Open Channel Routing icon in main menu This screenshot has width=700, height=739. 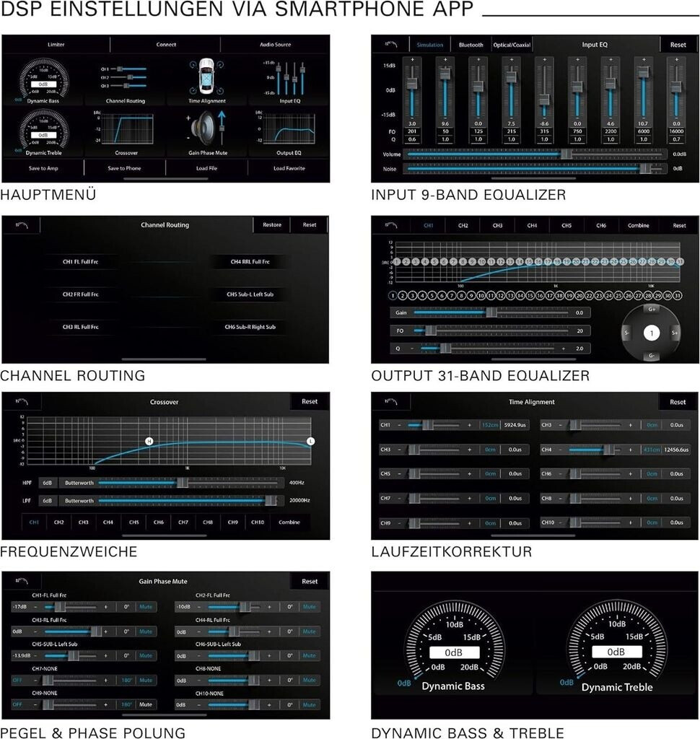tap(126, 75)
